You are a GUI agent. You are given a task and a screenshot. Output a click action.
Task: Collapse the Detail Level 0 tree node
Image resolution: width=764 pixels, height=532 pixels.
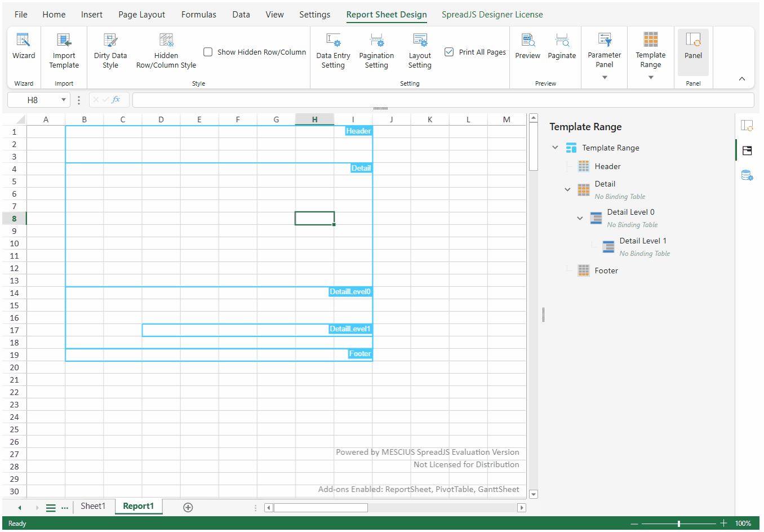[x=580, y=218]
